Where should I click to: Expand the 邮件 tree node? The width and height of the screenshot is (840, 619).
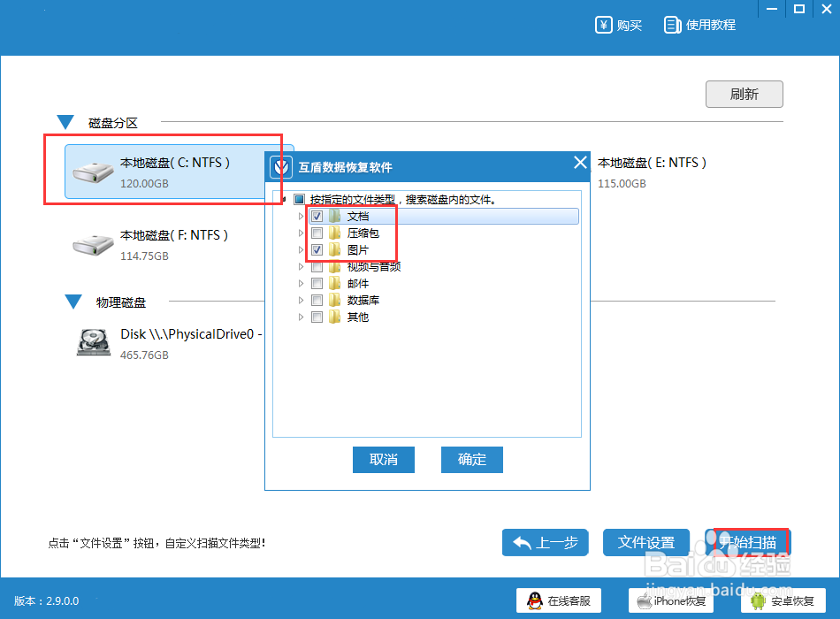tap(301, 284)
